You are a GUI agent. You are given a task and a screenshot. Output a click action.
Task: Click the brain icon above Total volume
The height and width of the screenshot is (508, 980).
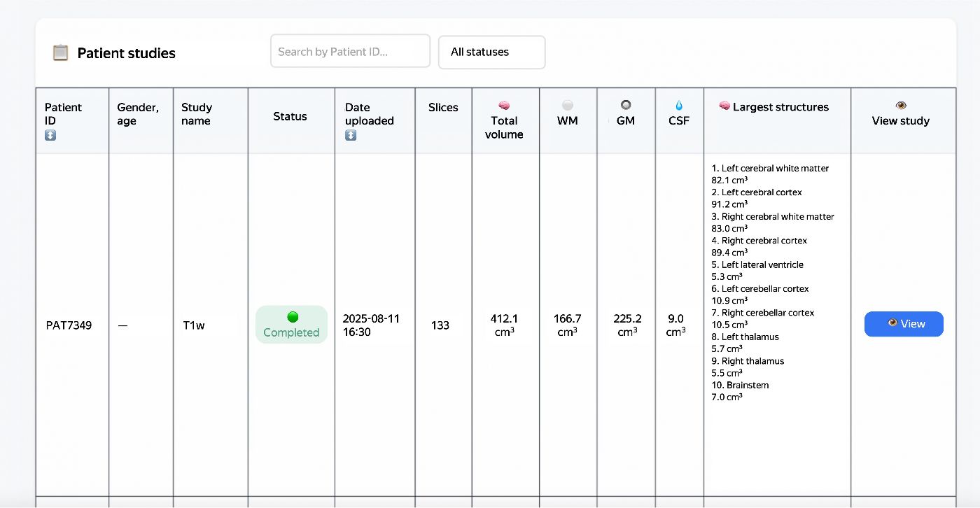504,106
